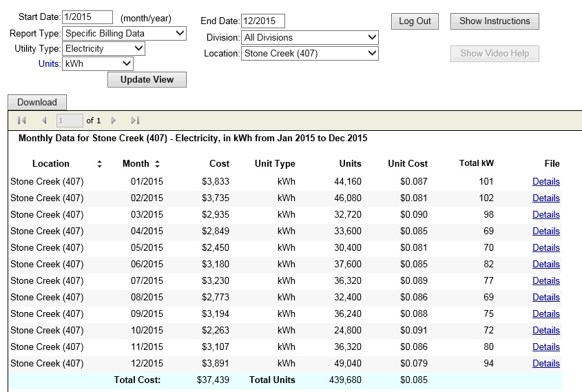The image size is (582, 392).
Task: Open the Division dropdown
Action: [310, 37]
